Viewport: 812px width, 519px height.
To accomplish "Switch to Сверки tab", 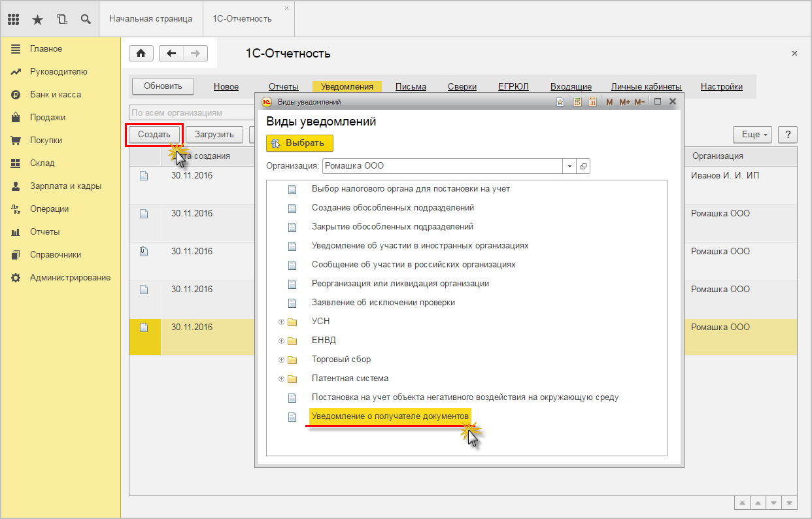I will [462, 87].
